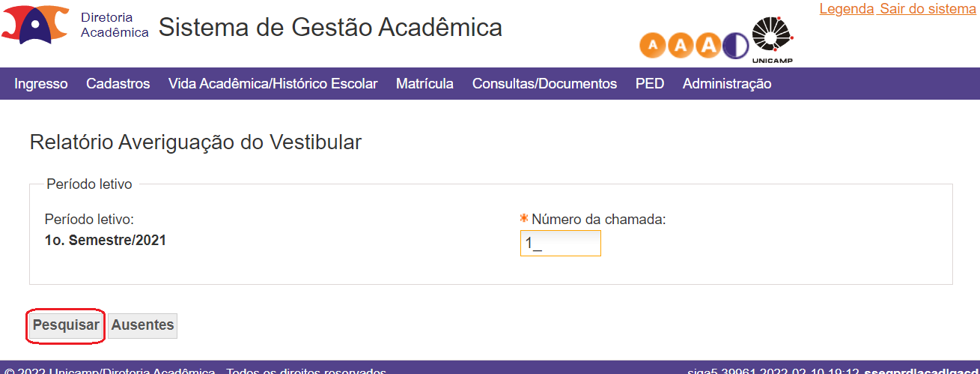Screen dimensions: 980x374
Task: Click the Sistema de Gestão Acadêmica title
Action: point(330,27)
